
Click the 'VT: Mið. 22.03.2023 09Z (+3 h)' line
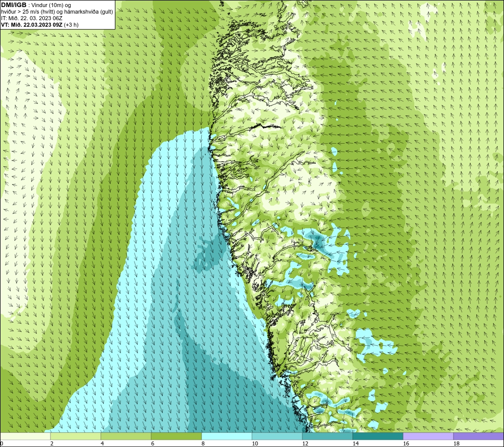(39, 25)
